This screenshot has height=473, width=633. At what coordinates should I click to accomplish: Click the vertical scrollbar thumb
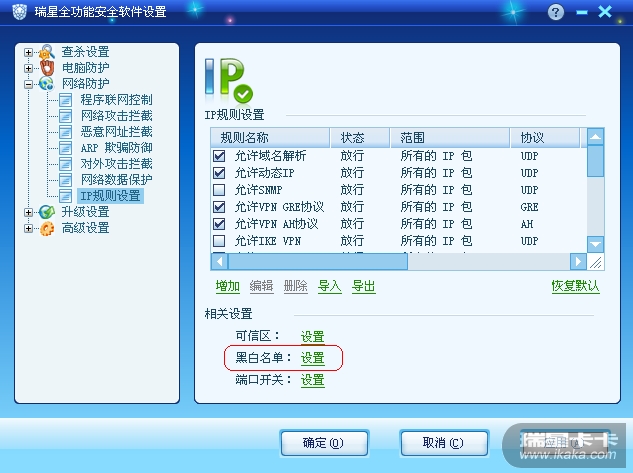(595, 161)
